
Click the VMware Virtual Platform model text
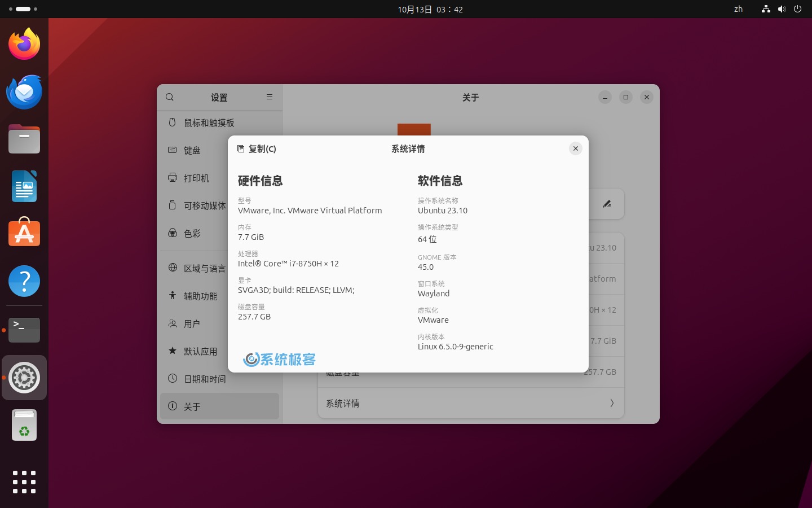[310, 211]
